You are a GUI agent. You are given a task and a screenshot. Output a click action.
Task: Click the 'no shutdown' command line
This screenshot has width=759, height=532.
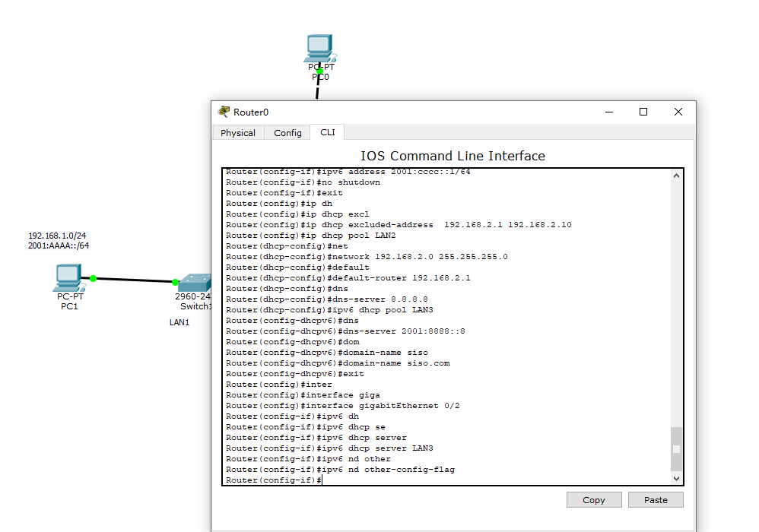(x=303, y=182)
